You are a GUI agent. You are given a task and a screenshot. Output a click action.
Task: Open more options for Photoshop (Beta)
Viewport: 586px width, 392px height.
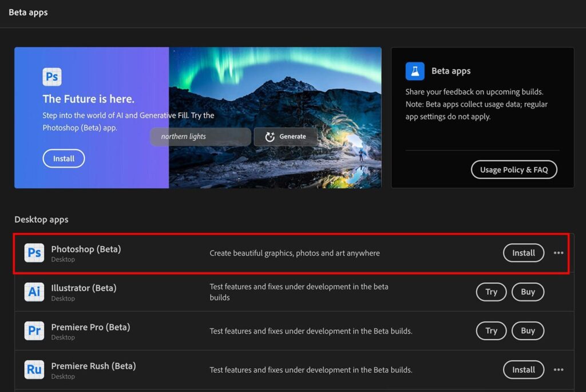click(559, 253)
